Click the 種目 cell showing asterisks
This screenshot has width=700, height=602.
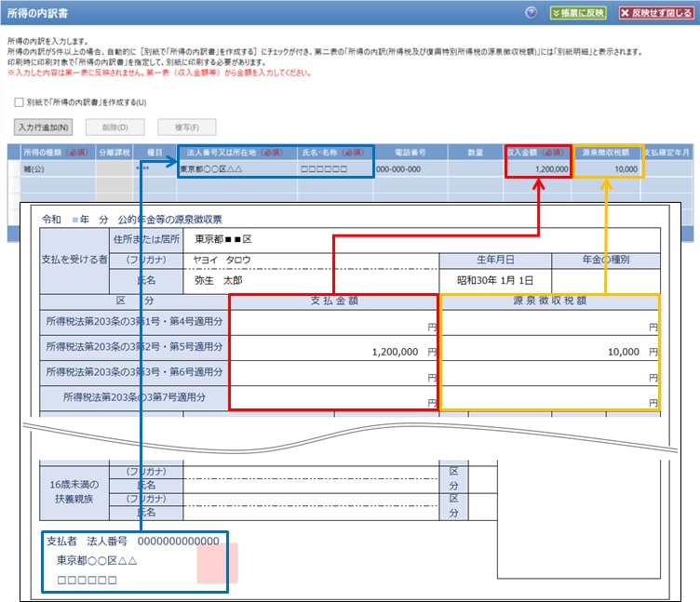[149, 169]
